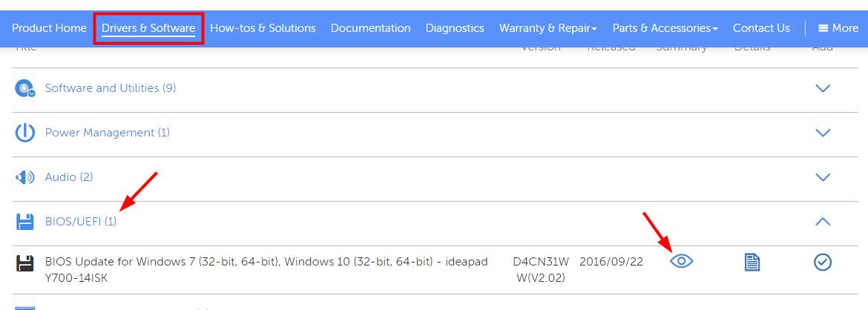Click the Power Management power icon
This screenshot has width=868, height=310.
[25, 133]
